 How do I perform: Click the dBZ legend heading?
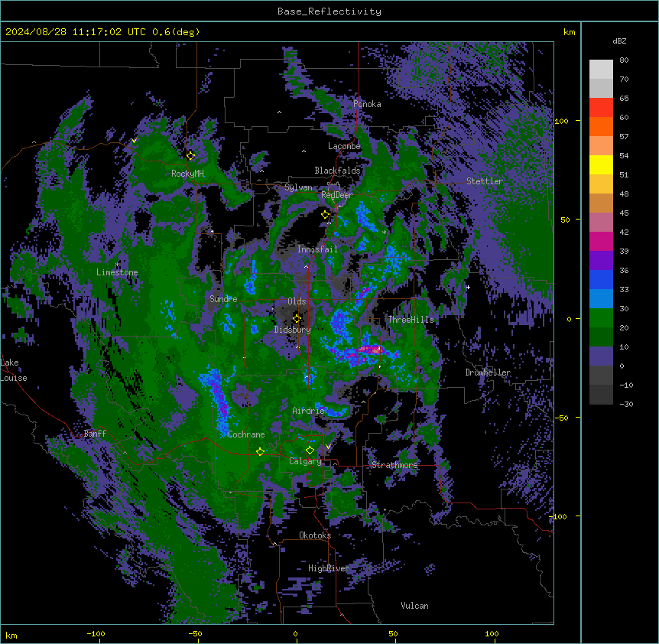(x=619, y=41)
